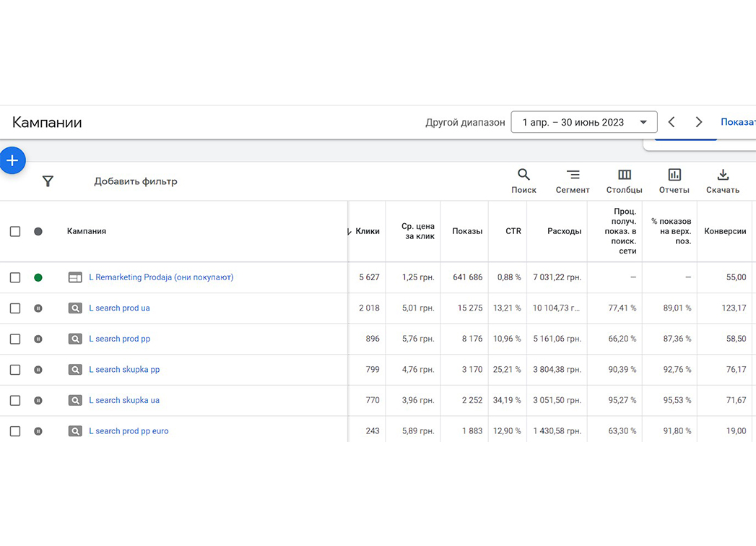This screenshot has width=756, height=546.
Task: Open the L search prod pp campaign link
Action: 120,339
